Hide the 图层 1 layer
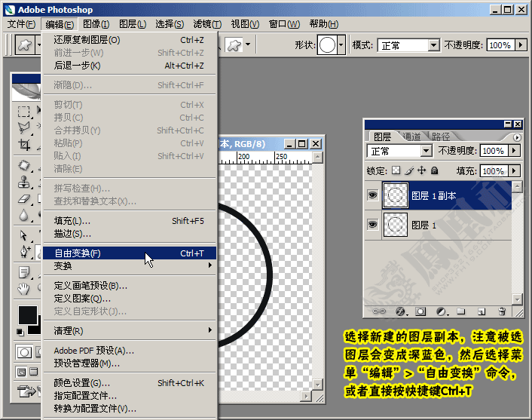This screenshot has width=532, height=420. (x=372, y=225)
